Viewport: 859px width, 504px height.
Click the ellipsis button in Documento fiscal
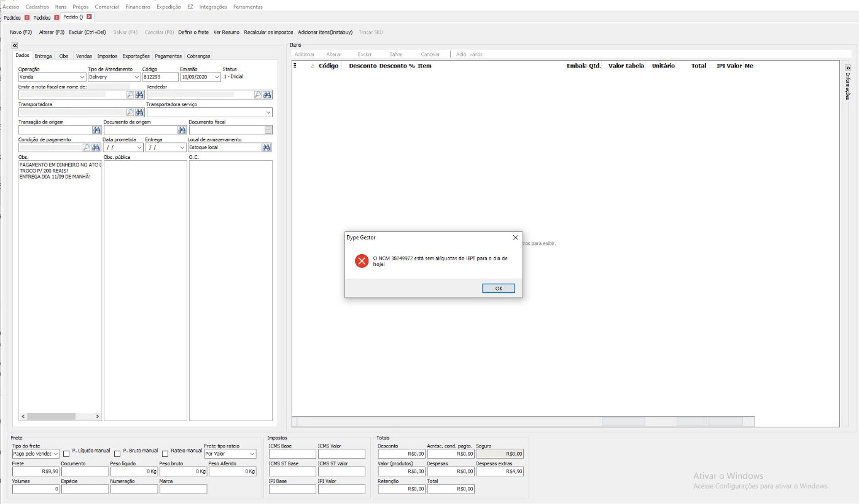tap(268, 130)
